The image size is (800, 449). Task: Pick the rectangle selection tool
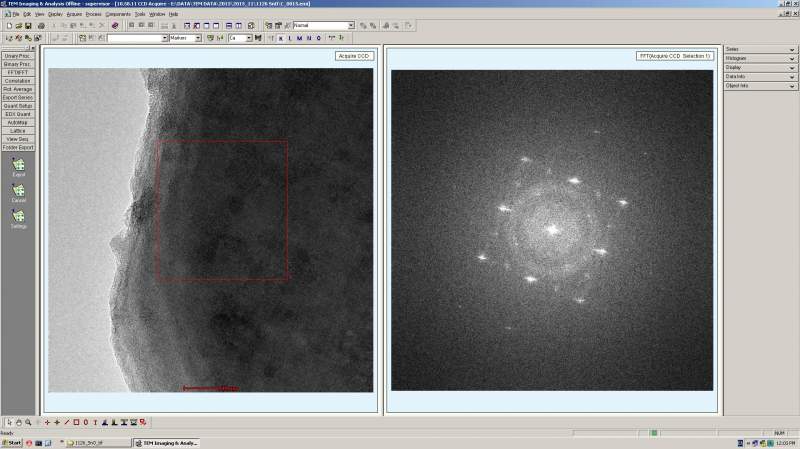coord(75,422)
